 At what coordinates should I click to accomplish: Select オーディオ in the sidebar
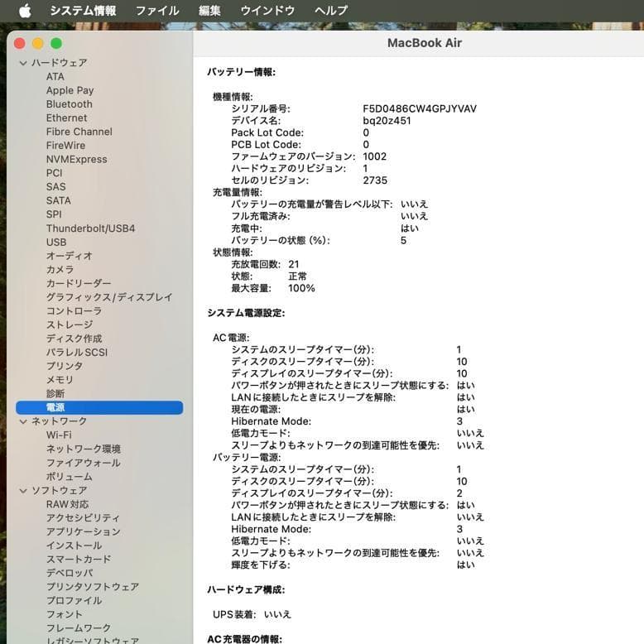click(x=69, y=256)
